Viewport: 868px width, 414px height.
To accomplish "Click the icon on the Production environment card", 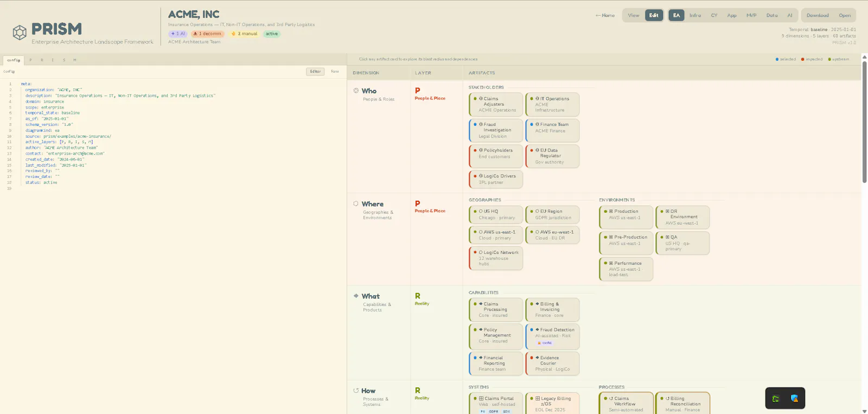I will [611, 211].
